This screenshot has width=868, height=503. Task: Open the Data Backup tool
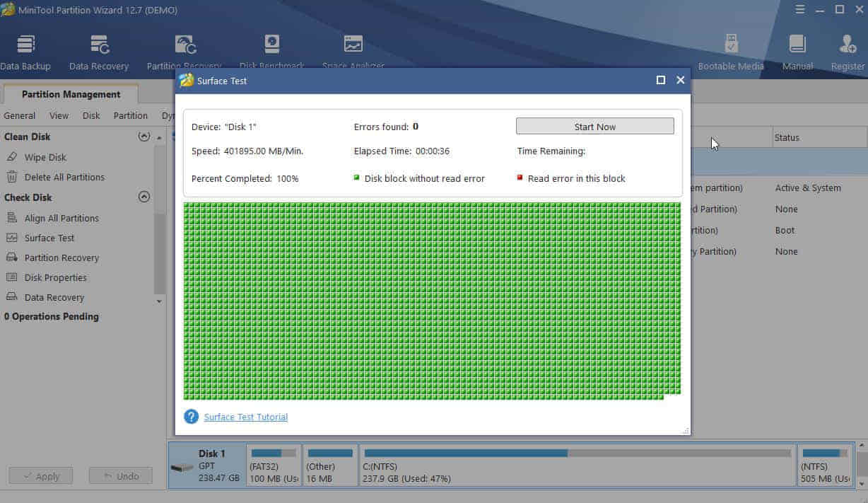(25, 50)
